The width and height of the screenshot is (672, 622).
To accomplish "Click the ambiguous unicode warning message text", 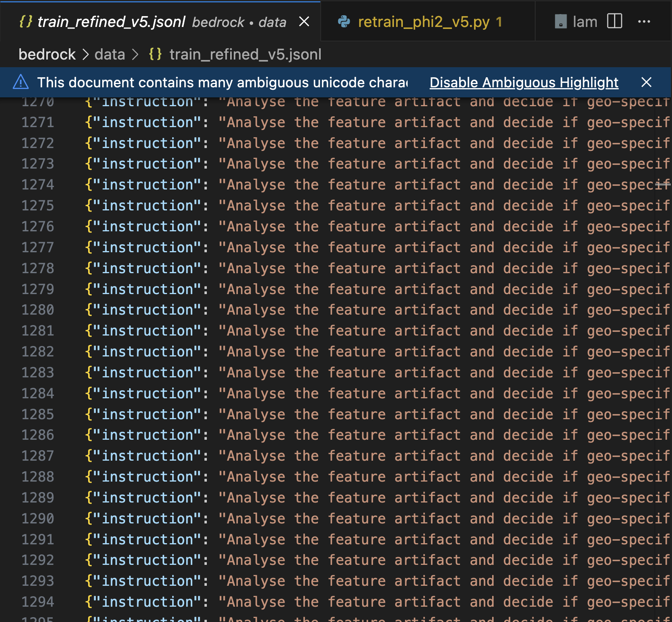I will click(223, 82).
